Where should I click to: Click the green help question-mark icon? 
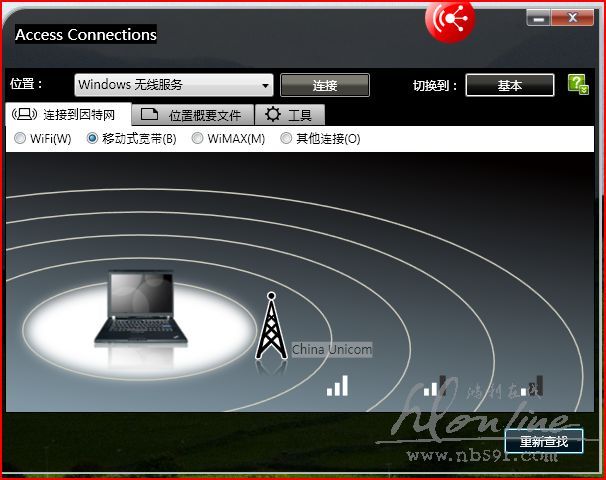click(577, 85)
